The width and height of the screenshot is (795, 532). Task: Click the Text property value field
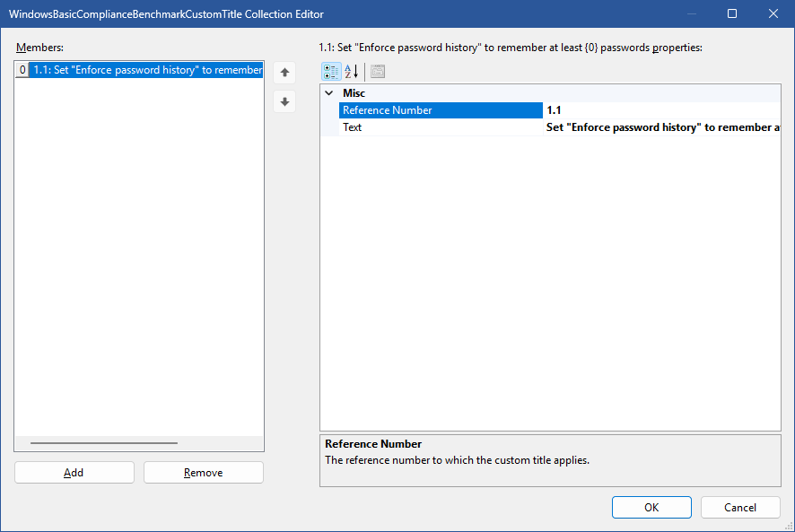point(660,127)
